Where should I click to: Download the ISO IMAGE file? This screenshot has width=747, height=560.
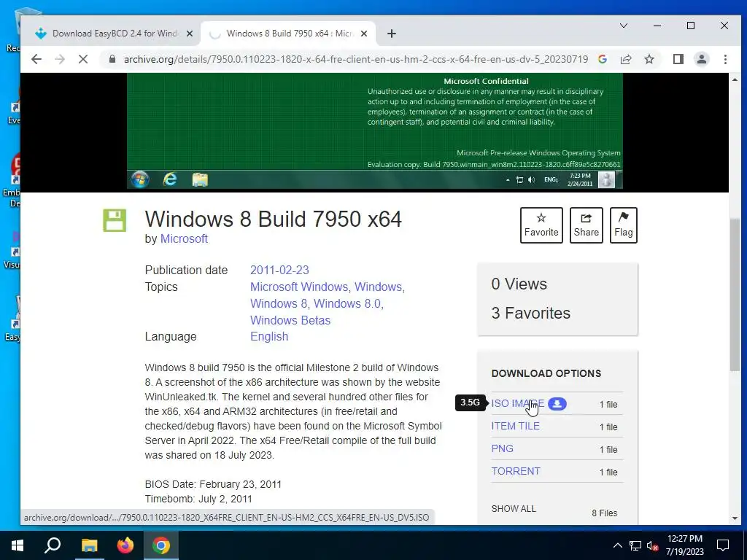517,403
